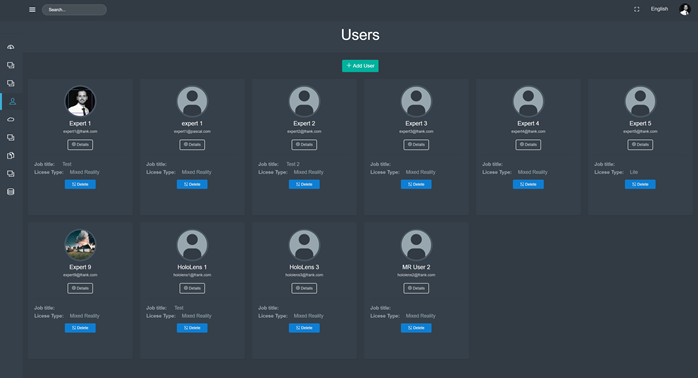Open Details for Expert 2
Image resolution: width=698 pixels, height=378 pixels.
(x=304, y=145)
